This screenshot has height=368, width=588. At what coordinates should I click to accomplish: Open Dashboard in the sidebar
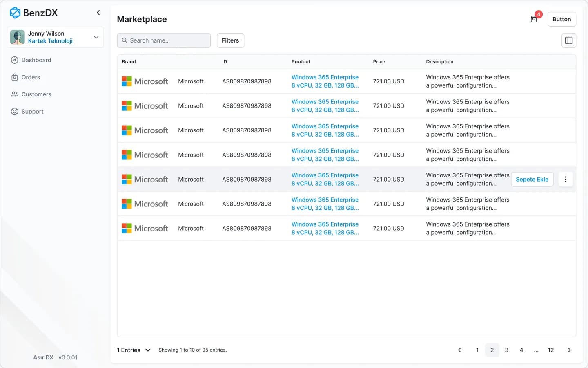click(31, 60)
